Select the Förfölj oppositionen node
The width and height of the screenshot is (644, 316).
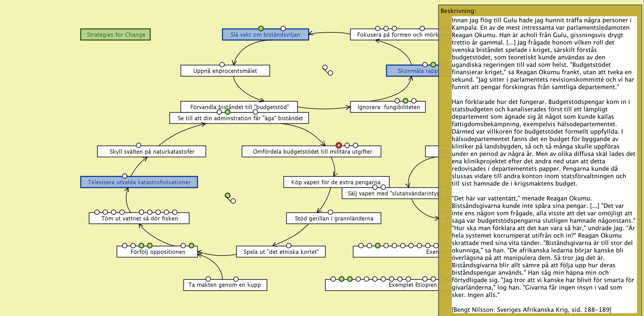(x=158, y=252)
